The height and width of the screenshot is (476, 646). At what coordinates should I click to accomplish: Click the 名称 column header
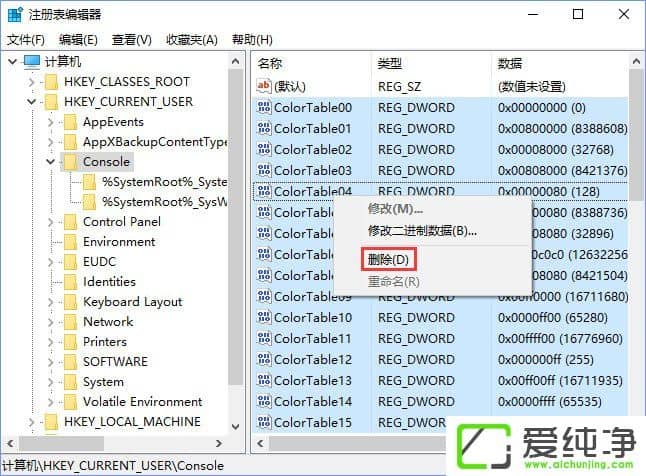[311, 63]
